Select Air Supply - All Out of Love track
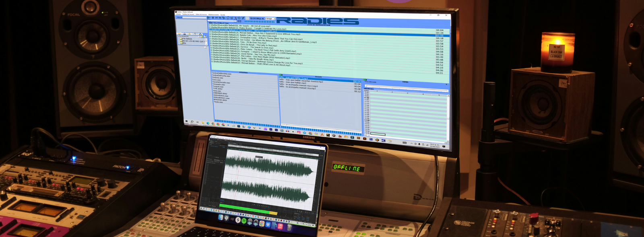644x237 pixels. [240, 26]
